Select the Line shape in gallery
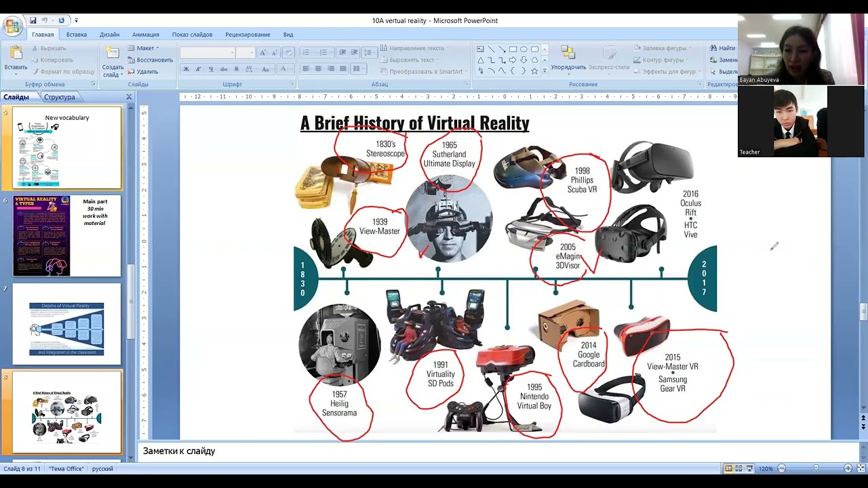 tap(491, 49)
